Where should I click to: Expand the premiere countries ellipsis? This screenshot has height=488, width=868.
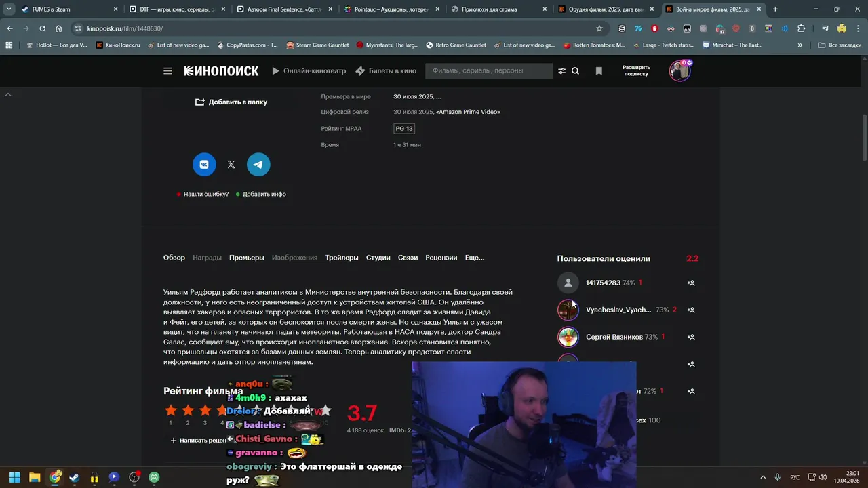click(x=438, y=96)
